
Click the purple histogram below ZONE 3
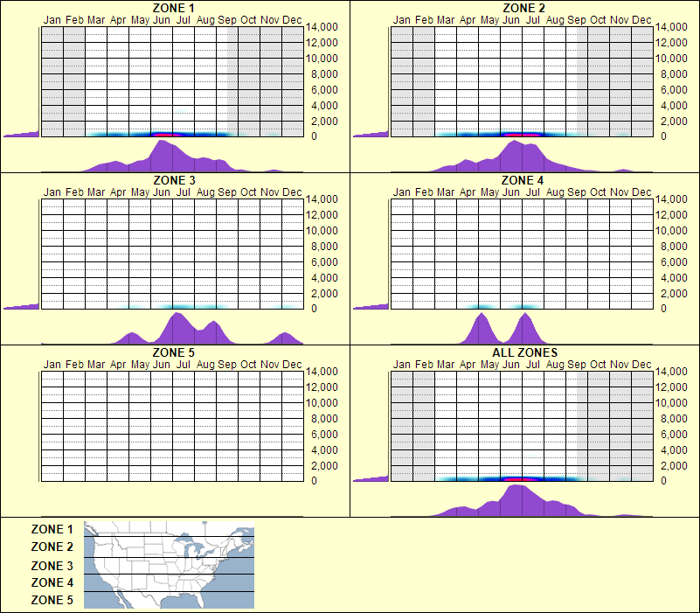pos(175,332)
